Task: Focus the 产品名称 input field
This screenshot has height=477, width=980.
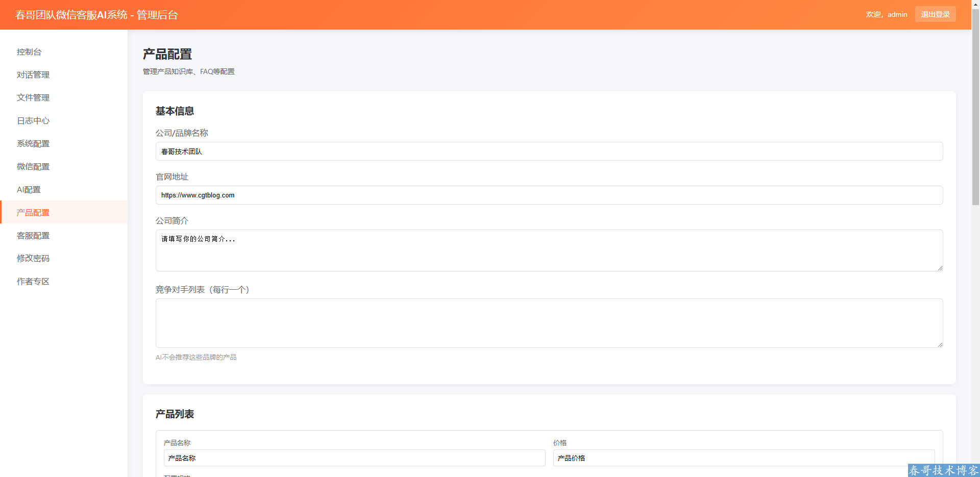Action: 354,458
